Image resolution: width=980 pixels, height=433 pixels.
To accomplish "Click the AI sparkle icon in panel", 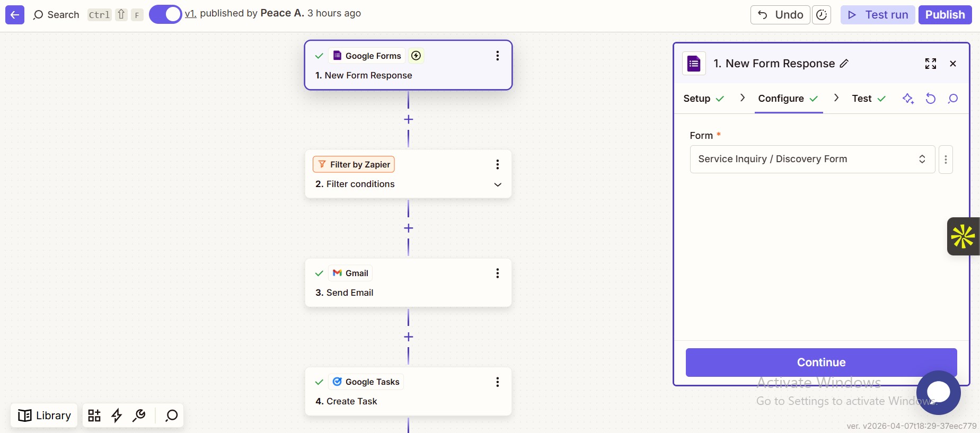I will click(908, 99).
